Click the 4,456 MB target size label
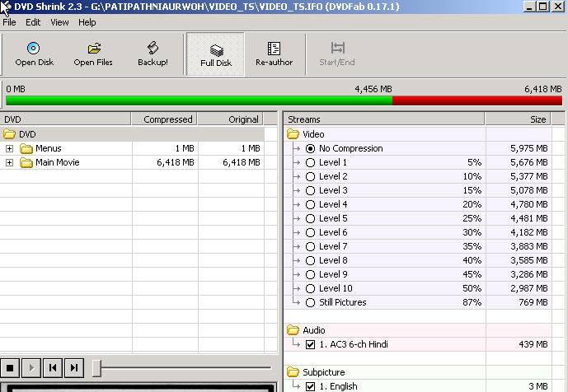This screenshot has height=392, width=568. (373, 89)
